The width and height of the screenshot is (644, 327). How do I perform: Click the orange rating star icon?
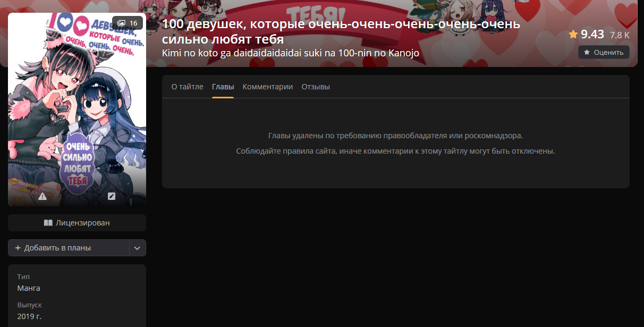(573, 35)
